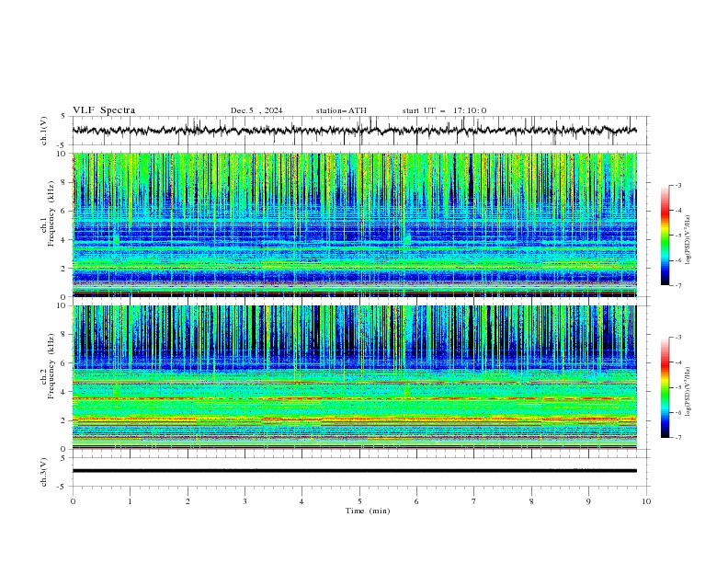728x563 pixels.
Task: Click inside the ch.2 spectrogram panel
Action: point(354,377)
